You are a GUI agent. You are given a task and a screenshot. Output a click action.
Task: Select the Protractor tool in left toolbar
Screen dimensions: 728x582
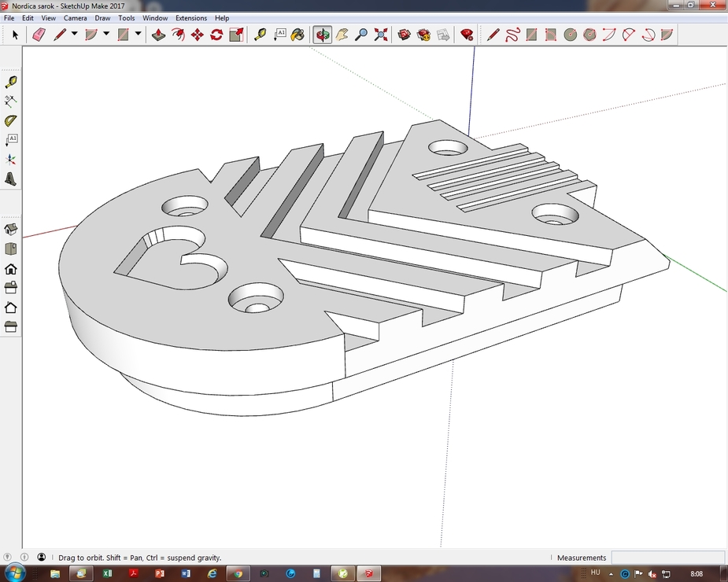11,121
